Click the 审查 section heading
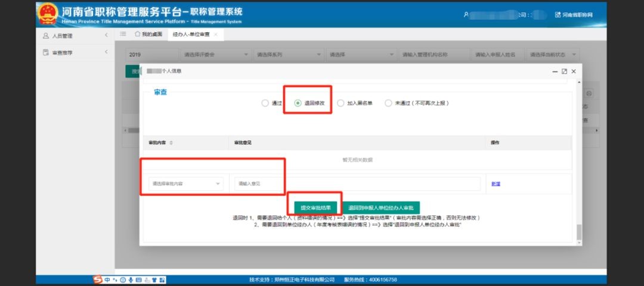The height and width of the screenshot is (286, 644). click(160, 93)
